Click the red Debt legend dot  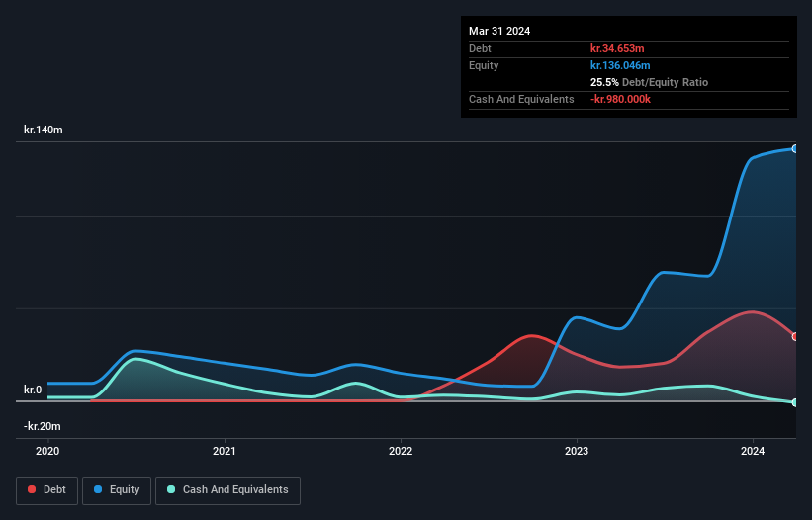point(32,489)
